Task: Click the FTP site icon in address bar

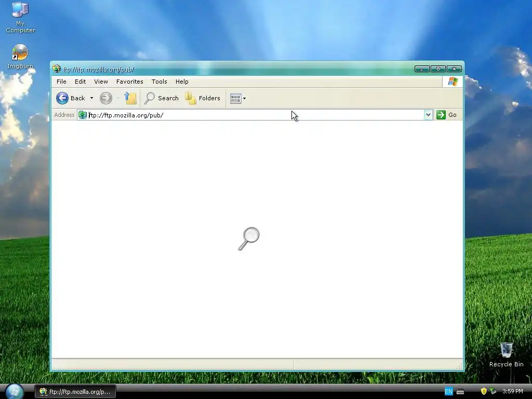Action: coord(83,115)
